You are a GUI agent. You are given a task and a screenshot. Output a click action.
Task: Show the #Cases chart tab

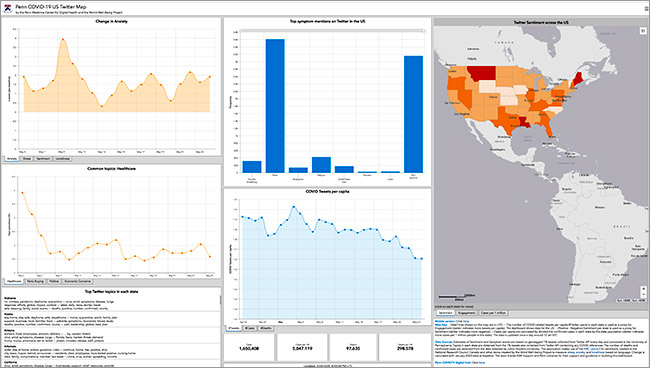click(250, 328)
